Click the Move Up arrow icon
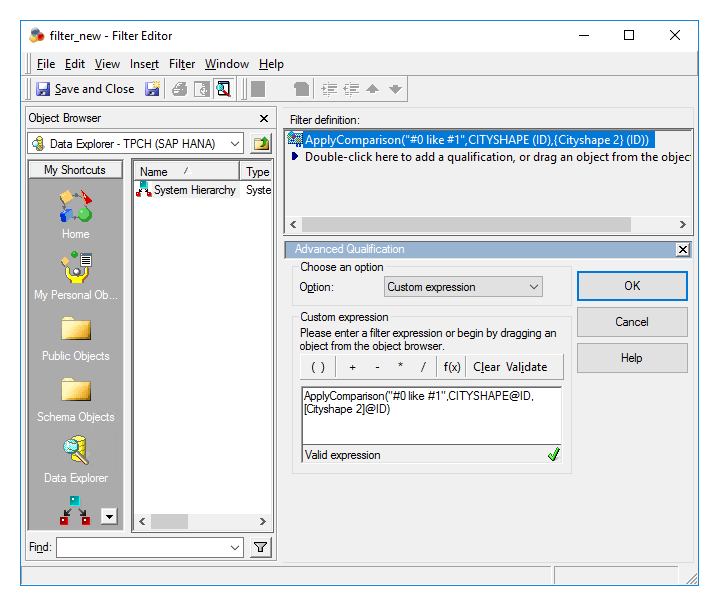Image resolution: width=718 pixels, height=611 pixels. pyautogui.click(x=373, y=89)
